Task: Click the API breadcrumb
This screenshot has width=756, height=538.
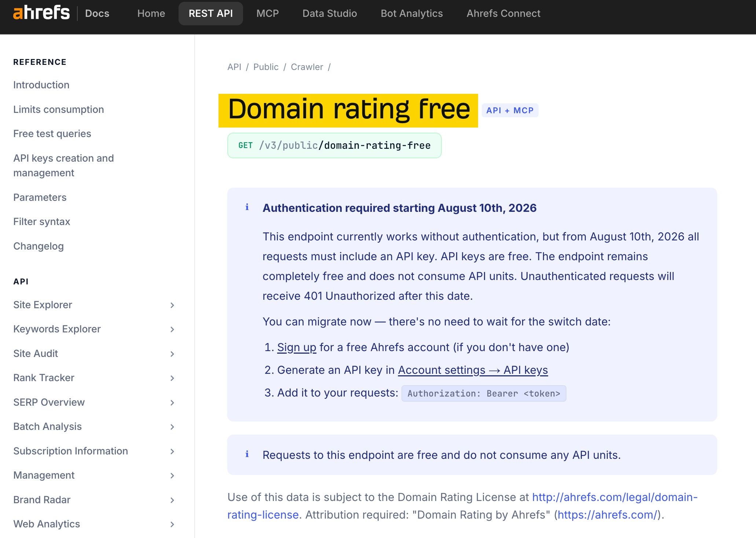Action: [234, 67]
